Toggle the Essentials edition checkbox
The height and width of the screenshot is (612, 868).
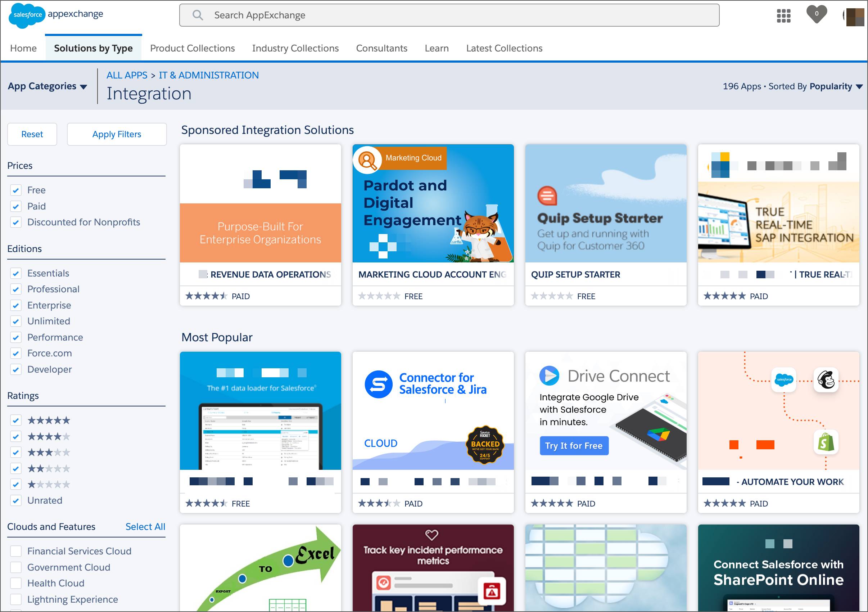point(16,273)
